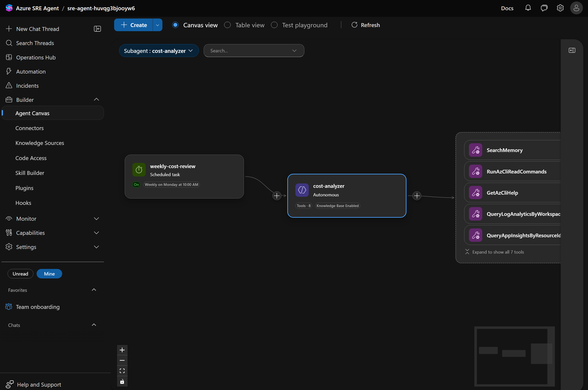This screenshot has width=588, height=390.
Task: Click the weekly-cost-review timer icon
Action: (139, 170)
